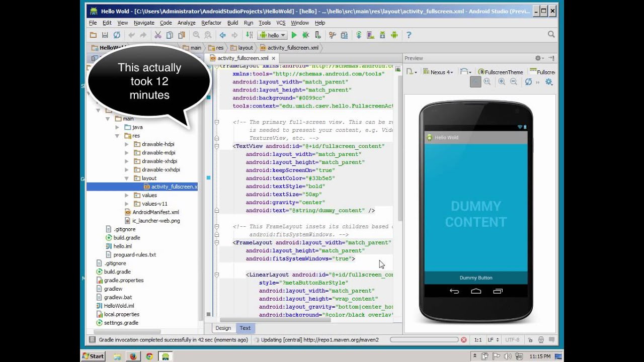This screenshot has width=644, height=362.
Task: Navigate Back with blue left arrow
Action: click(222, 35)
